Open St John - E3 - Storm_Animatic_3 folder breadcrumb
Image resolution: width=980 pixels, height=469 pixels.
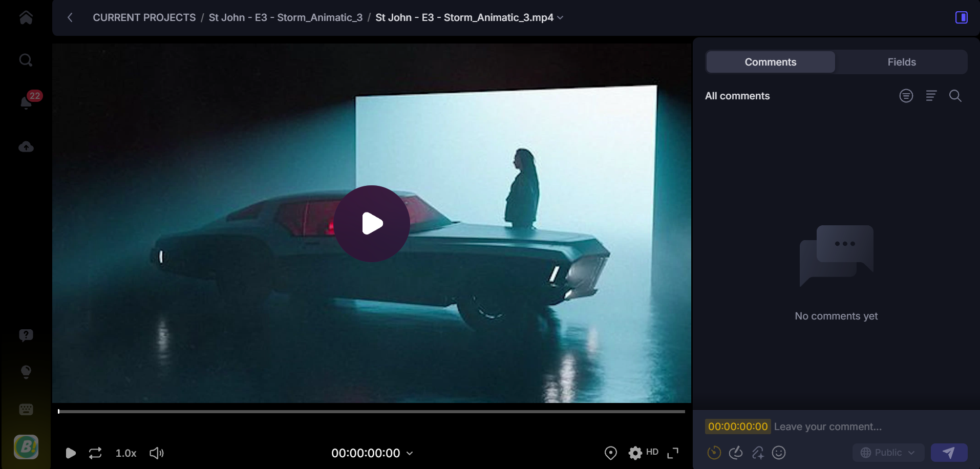[x=286, y=17]
